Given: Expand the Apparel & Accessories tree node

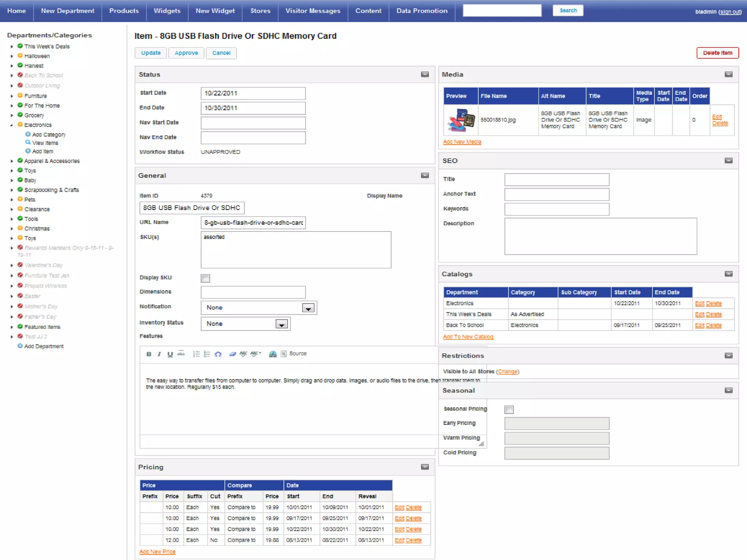Looking at the screenshot, I should pyautogui.click(x=12, y=161).
